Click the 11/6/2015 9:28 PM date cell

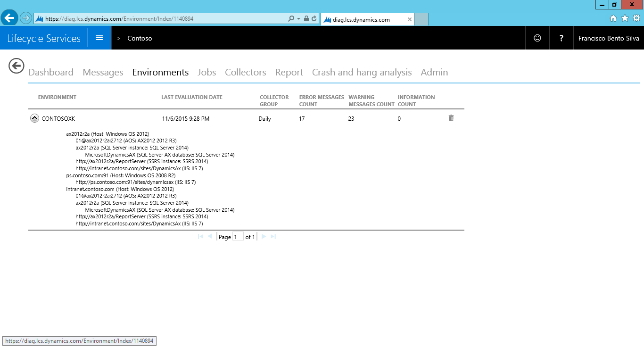coord(186,119)
